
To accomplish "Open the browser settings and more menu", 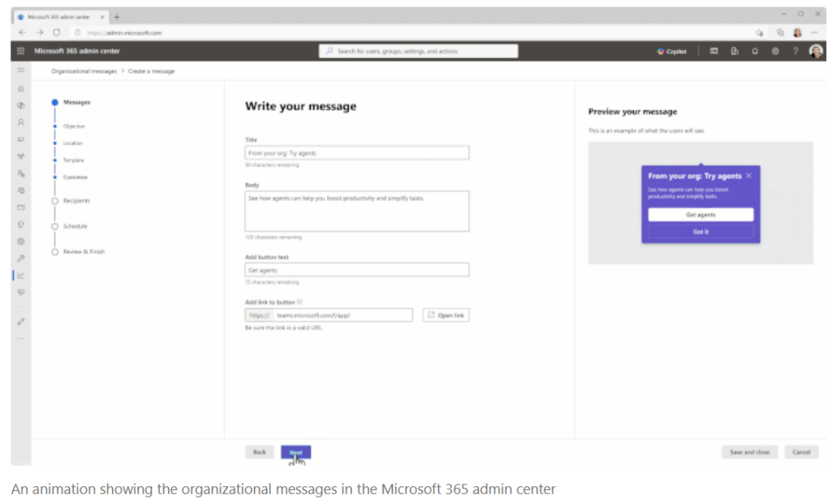I will (x=815, y=32).
